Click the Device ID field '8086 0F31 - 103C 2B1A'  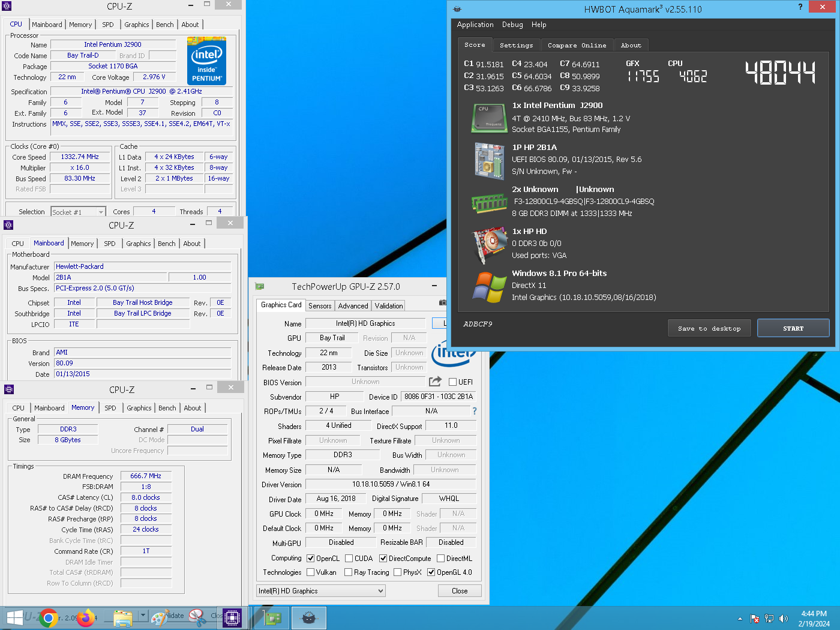tap(439, 397)
